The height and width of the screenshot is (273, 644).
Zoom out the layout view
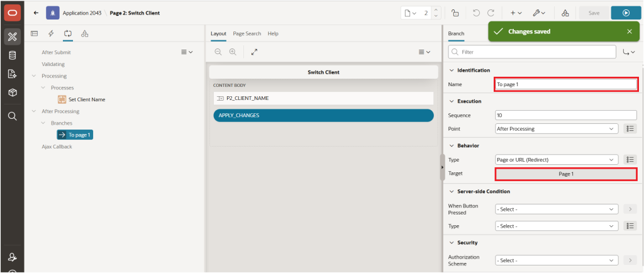pos(218,52)
